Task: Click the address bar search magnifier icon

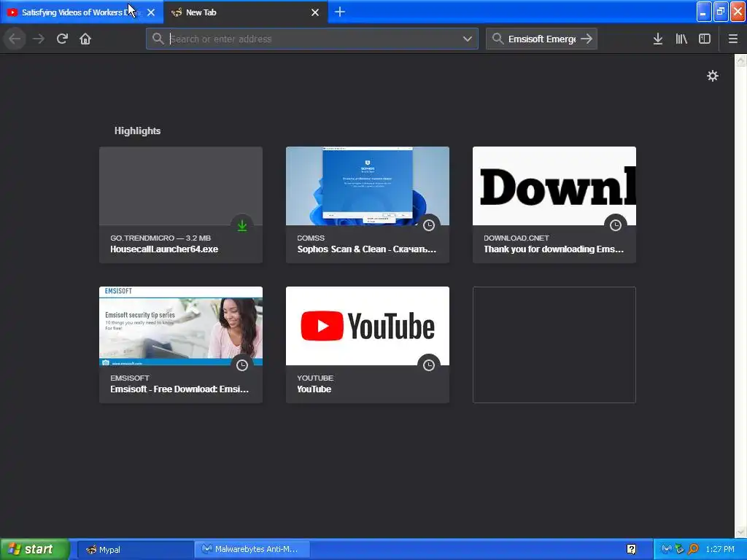Action: click(x=158, y=39)
